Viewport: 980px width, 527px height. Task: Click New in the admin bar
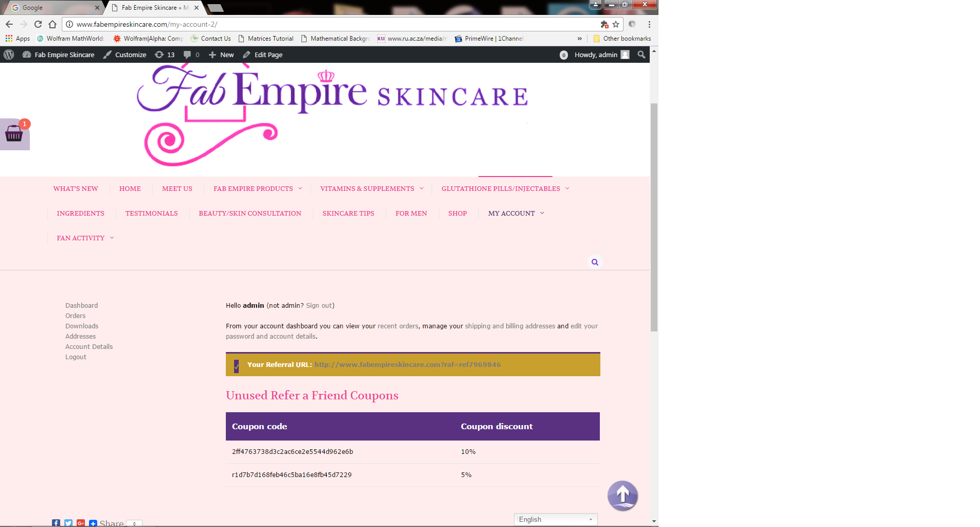221,55
